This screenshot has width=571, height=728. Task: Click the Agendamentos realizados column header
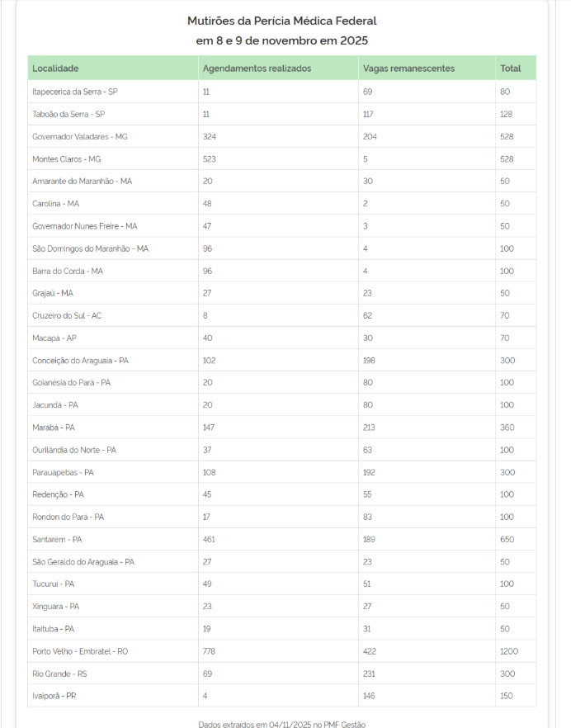point(257,68)
